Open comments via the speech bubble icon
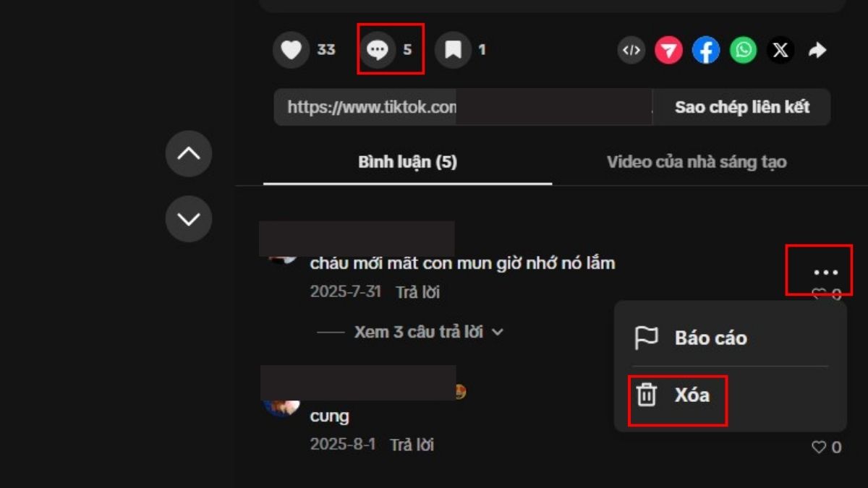This screenshot has width=868, height=488. point(378,50)
